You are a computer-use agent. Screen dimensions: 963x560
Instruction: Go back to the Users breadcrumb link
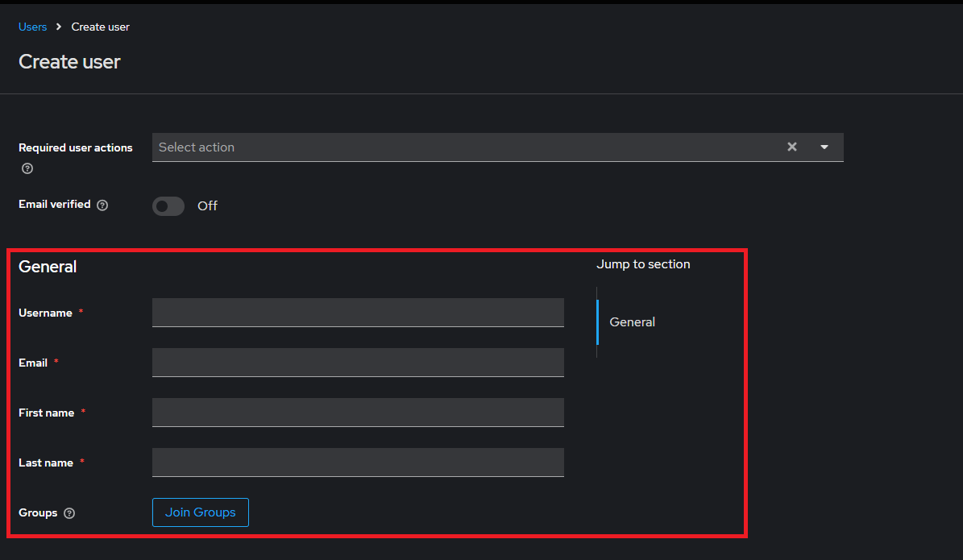32,27
